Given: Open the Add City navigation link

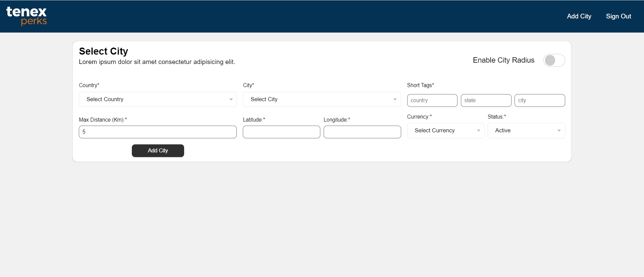Looking at the screenshot, I should (579, 16).
